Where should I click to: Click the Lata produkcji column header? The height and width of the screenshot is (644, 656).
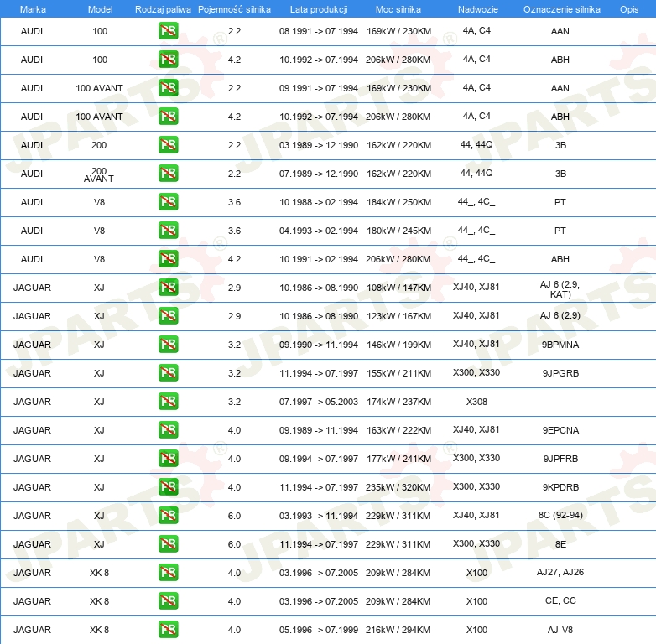[x=319, y=9]
